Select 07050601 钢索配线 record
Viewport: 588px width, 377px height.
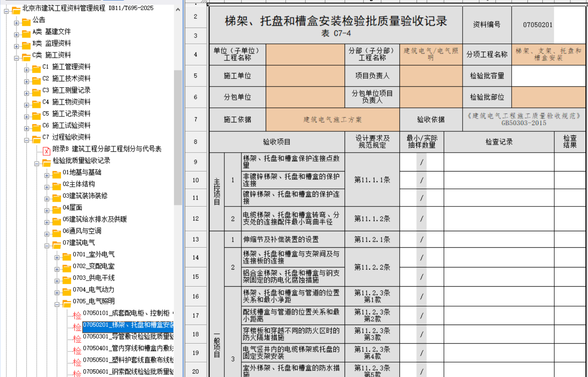[x=128, y=372]
